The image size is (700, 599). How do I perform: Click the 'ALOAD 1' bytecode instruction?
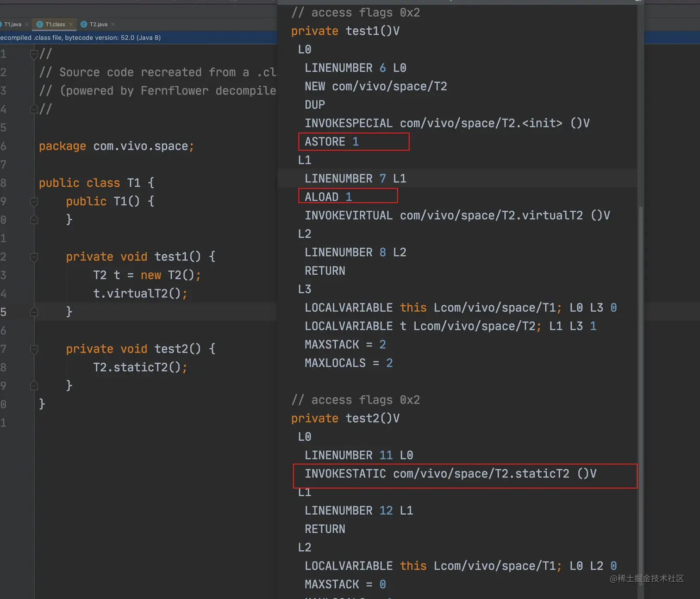tap(328, 197)
